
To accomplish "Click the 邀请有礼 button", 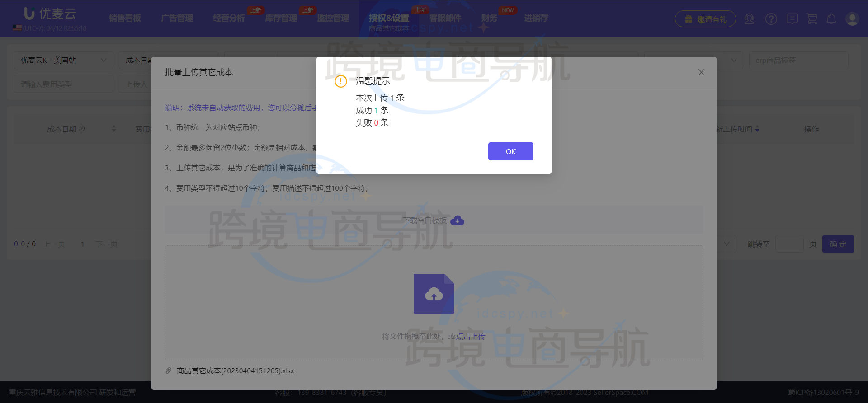I will (x=705, y=19).
